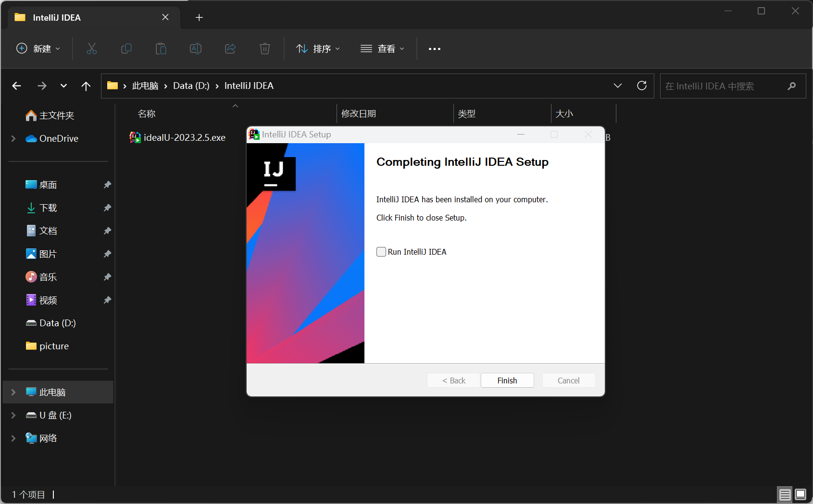
Task: Sort by the 大小 column header
Action: point(564,114)
